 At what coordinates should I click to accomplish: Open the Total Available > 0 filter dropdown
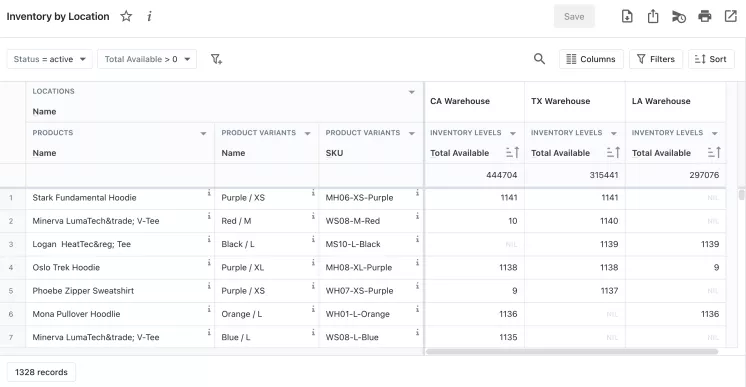click(147, 59)
